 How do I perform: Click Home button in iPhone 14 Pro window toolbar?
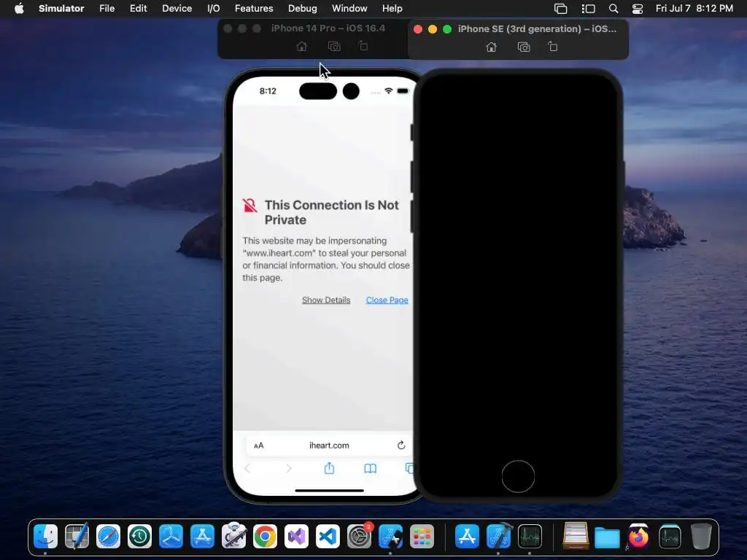pos(301,46)
